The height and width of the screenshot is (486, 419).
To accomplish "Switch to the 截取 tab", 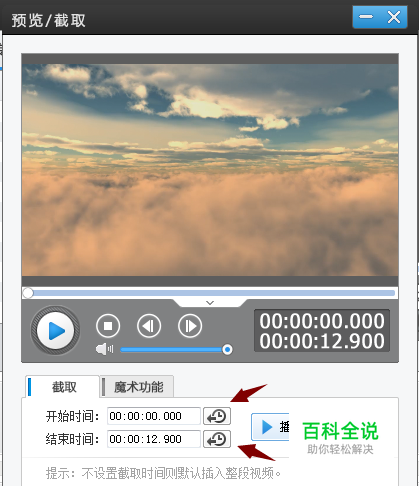I will point(62,387).
